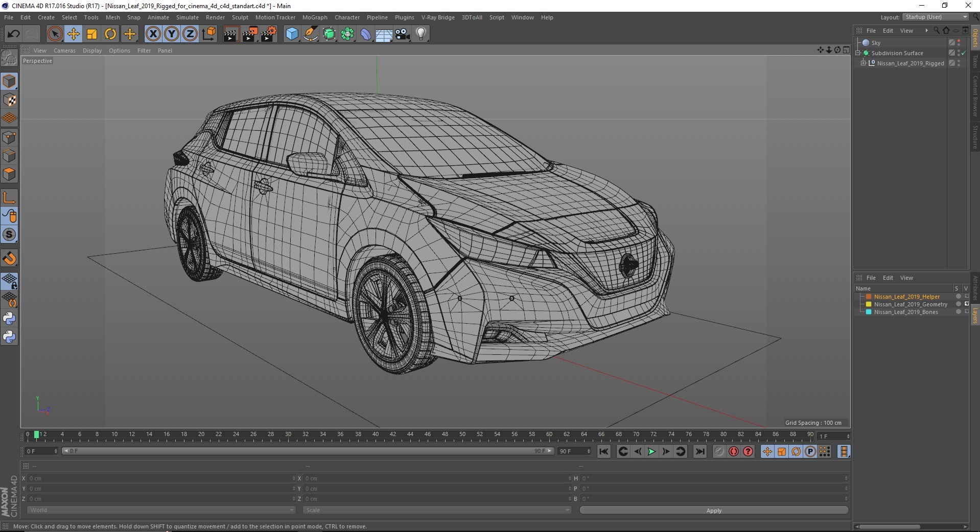Switch to Content Browser side tab
The width and height of the screenshot is (980, 532).
[x=975, y=95]
